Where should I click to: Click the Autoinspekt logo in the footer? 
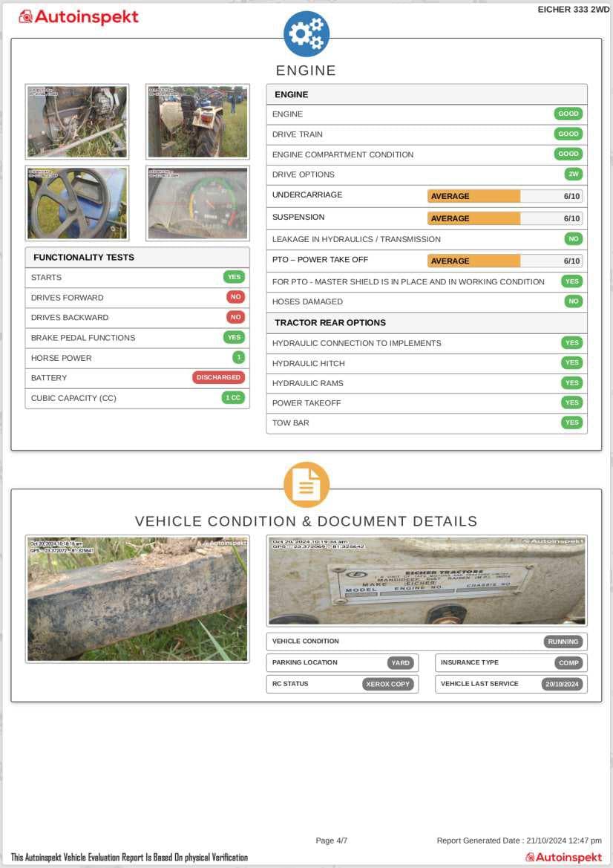[563, 858]
